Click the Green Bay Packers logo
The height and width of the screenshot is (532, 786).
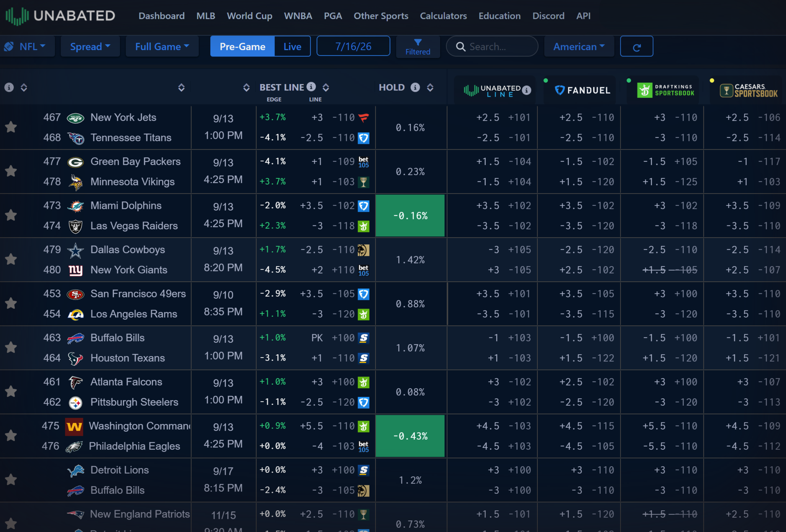coord(75,162)
